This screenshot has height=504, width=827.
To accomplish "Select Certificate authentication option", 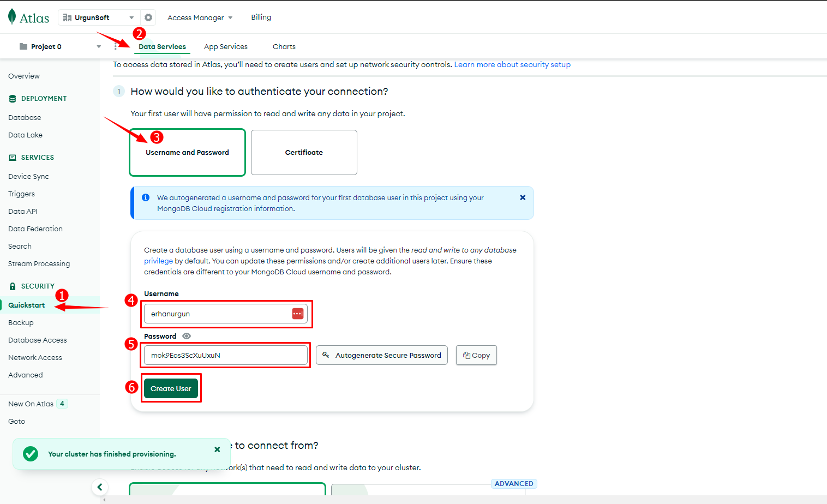I will click(304, 152).
